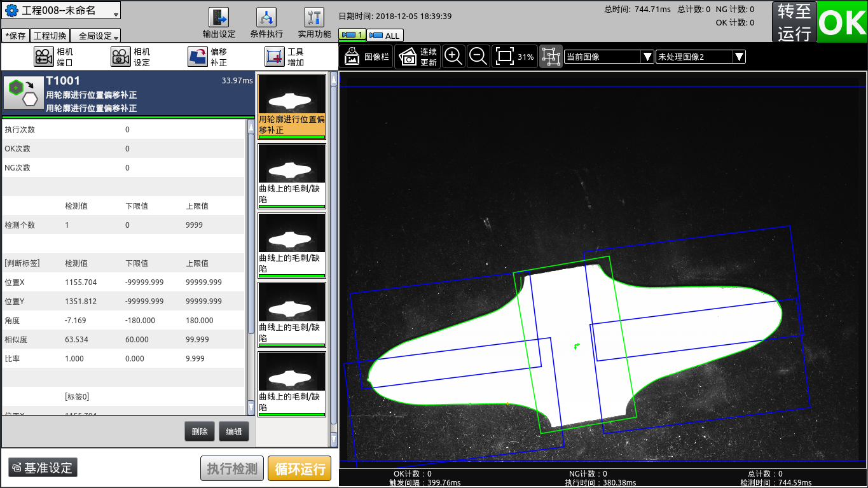This screenshot has width=868, height=488.
Task: Click the 循环运行 loop run button
Action: (x=300, y=469)
